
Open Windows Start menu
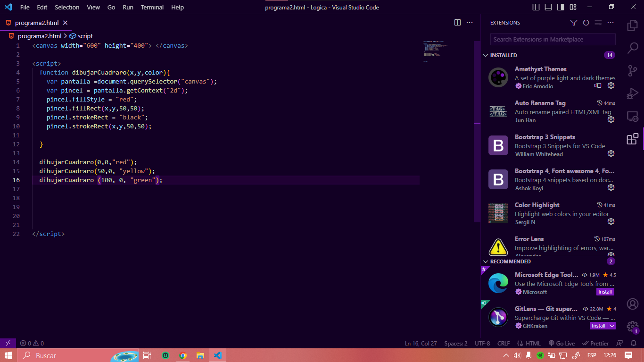pos(8,355)
